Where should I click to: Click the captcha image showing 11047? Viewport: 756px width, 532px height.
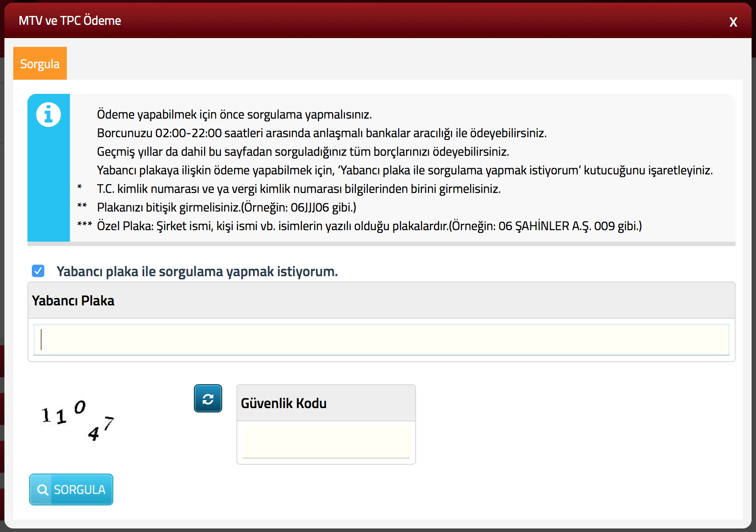(77, 418)
